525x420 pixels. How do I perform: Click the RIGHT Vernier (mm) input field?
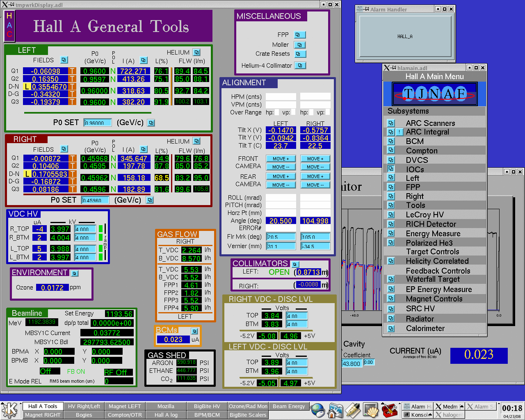315,246
